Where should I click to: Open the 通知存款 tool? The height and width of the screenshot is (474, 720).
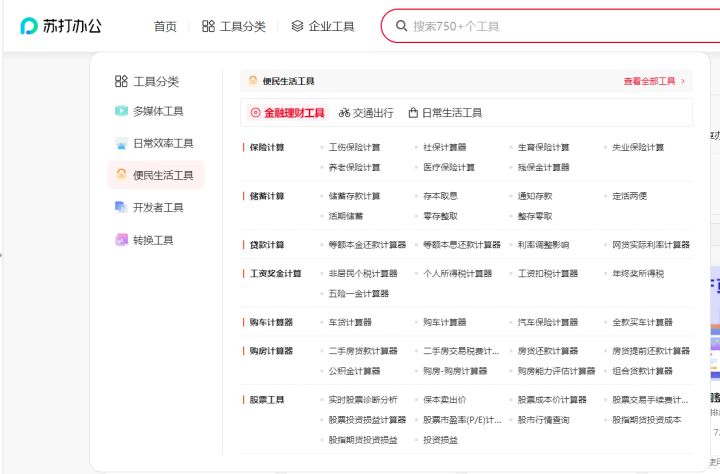pyautogui.click(x=535, y=196)
